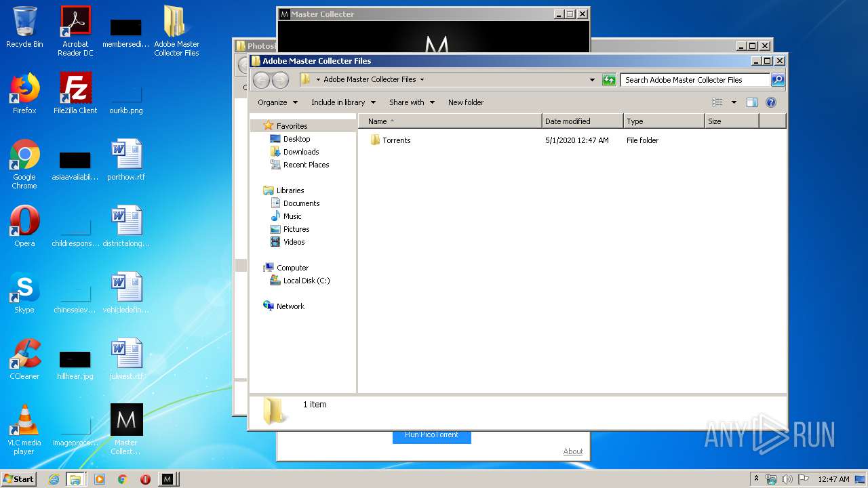This screenshot has height=488, width=868.
Task: Open the Recycle Bin desktop icon
Action: point(24,27)
